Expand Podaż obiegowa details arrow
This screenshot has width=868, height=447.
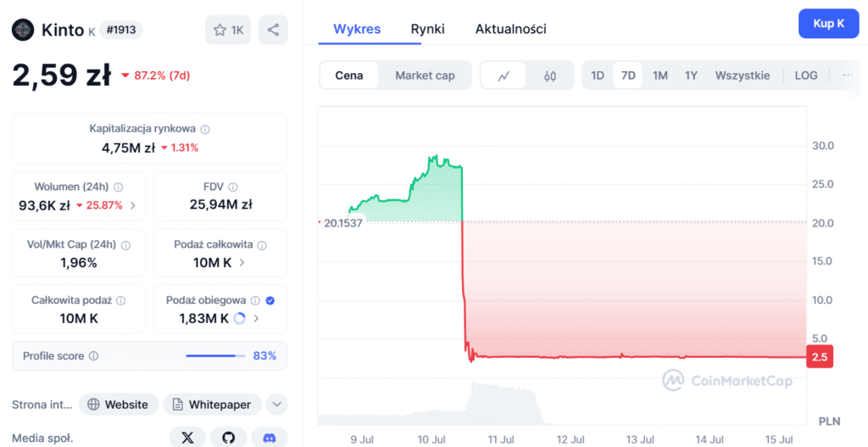click(256, 319)
